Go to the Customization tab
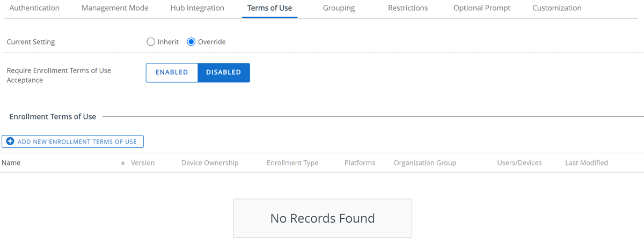644x243 pixels. point(557,8)
